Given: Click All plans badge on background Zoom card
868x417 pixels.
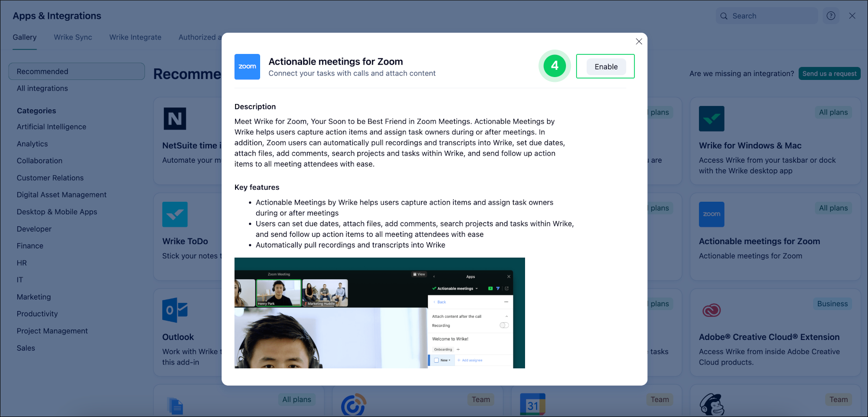Looking at the screenshot, I should [833, 208].
